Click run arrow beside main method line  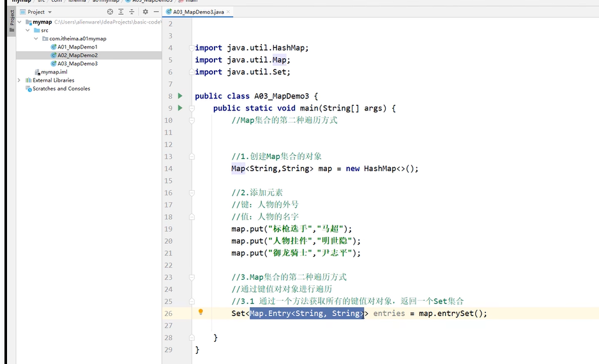click(x=180, y=108)
